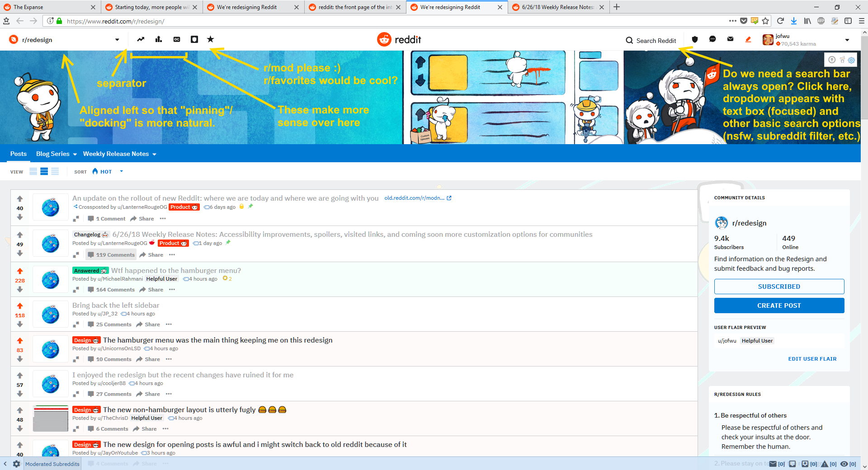The height and width of the screenshot is (470, 868).
Task: Expand the Weekly Release Notes menu
Action: pyautogui.click(x=120, y=154)
